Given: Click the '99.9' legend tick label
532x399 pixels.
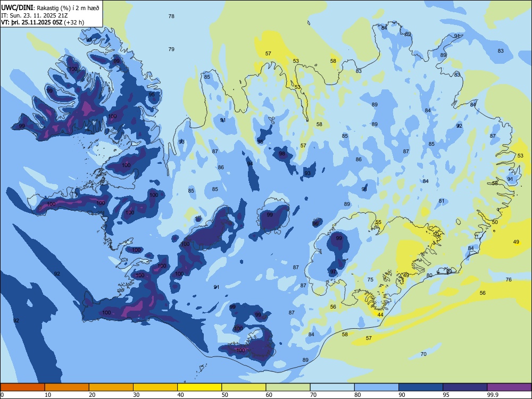Looking at the screenshot, I should 492,395.
